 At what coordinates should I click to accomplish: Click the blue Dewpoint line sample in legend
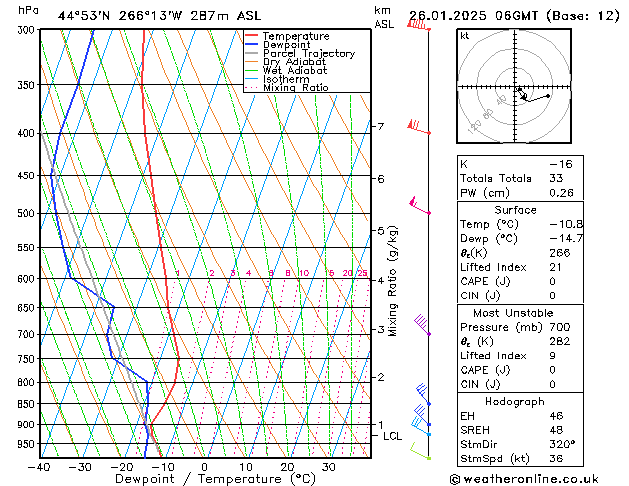tap(252, 45)
